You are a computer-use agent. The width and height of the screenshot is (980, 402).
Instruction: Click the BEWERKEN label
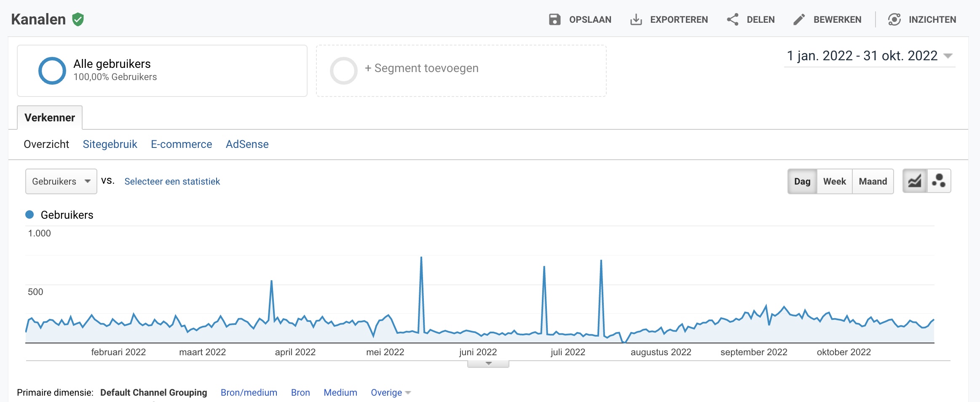click(837, 19)
